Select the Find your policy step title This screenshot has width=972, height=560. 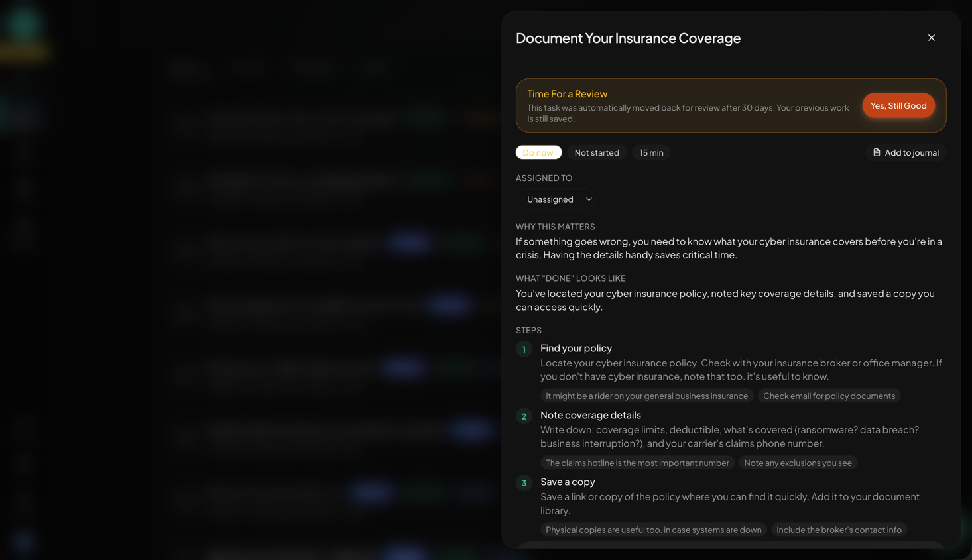[576, 348]
